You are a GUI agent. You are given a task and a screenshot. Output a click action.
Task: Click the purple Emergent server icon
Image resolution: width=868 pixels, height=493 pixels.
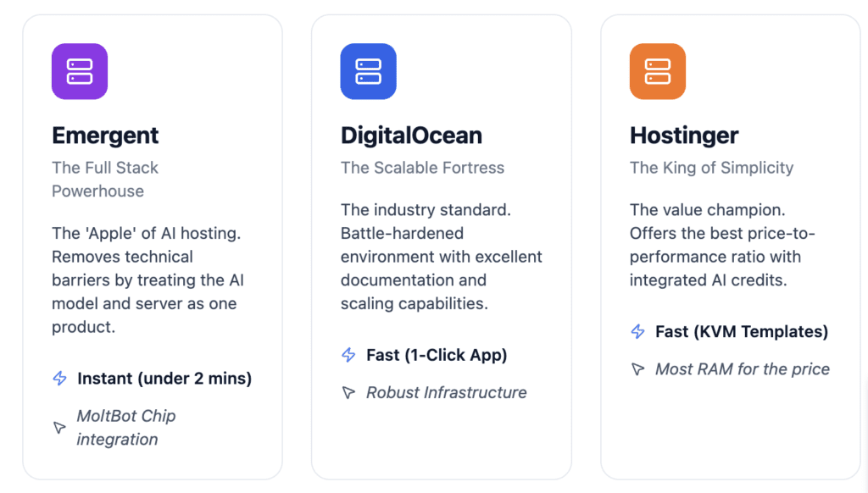pyautogui.click(x=79, y=71)
